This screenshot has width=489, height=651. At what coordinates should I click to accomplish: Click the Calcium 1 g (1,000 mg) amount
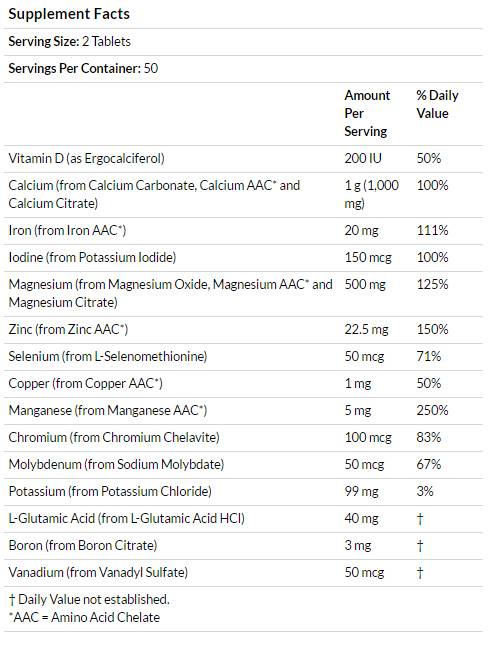(x=371, y=194)
